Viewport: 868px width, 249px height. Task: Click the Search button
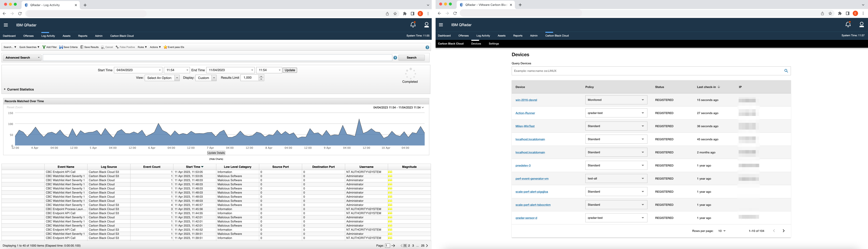[x=411, y=58]
